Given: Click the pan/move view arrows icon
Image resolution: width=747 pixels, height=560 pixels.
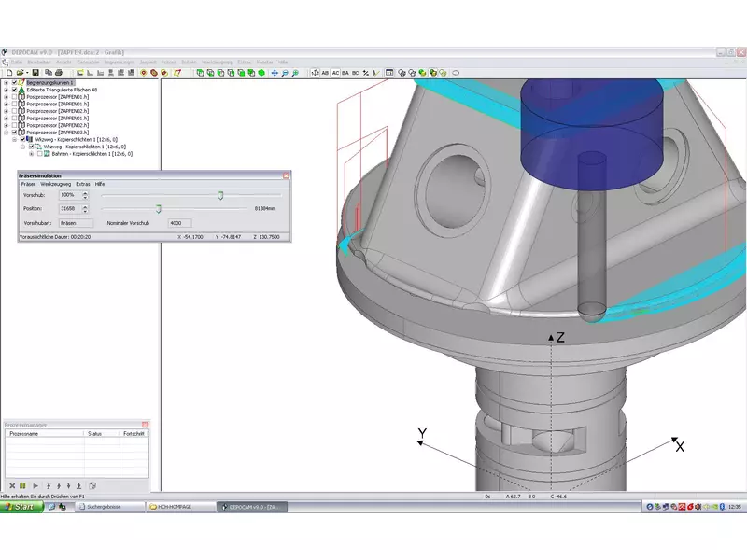Looking at the screenshot, I should (275, 72).
